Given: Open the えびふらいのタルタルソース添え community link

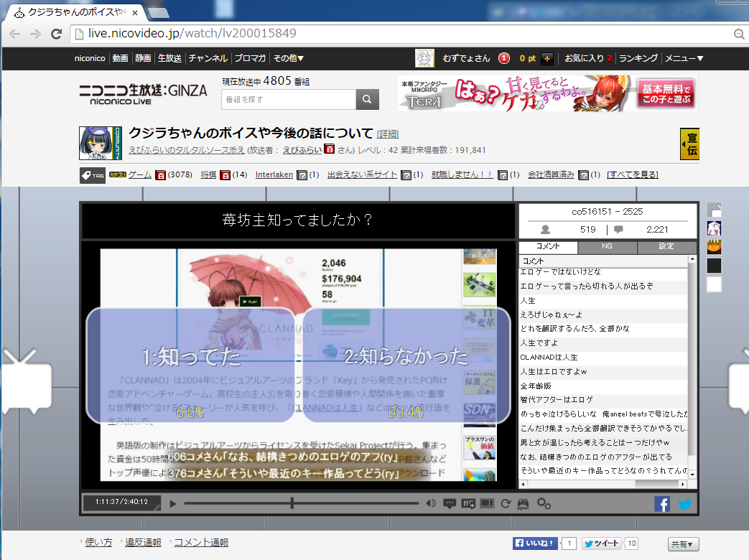Looking at the screenshot, I should [x=186, y=150].
